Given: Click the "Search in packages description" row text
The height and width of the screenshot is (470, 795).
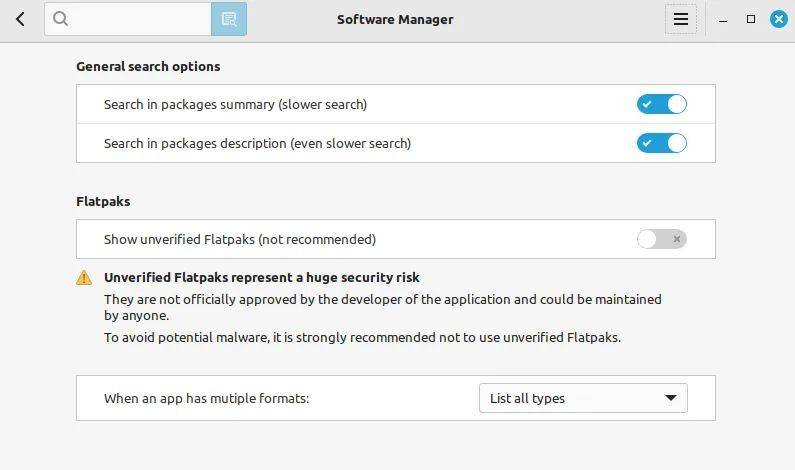Looking at the screenshot, I should pyautogui.click(x=257, y=143).
